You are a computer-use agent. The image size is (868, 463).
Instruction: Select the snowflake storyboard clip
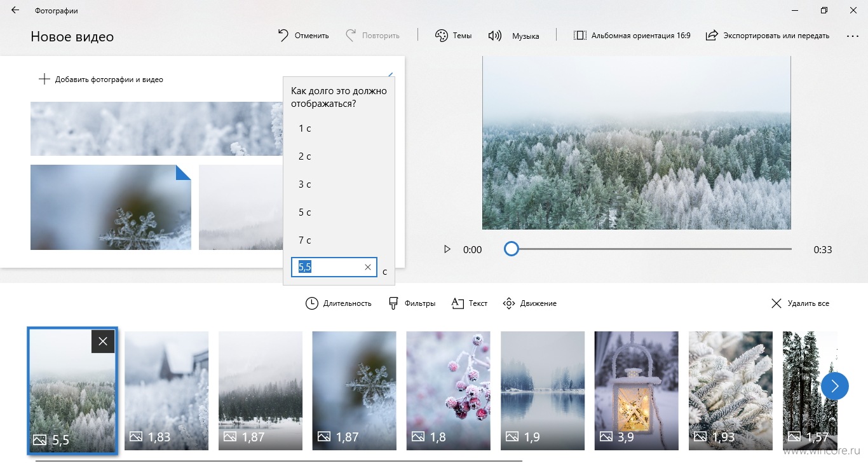coord(355,390)
